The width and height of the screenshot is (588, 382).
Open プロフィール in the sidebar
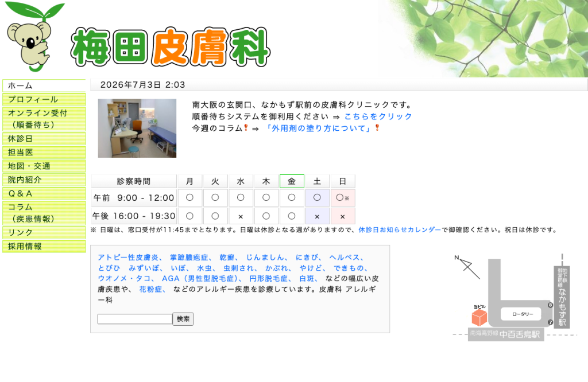[x=44, y=100]
